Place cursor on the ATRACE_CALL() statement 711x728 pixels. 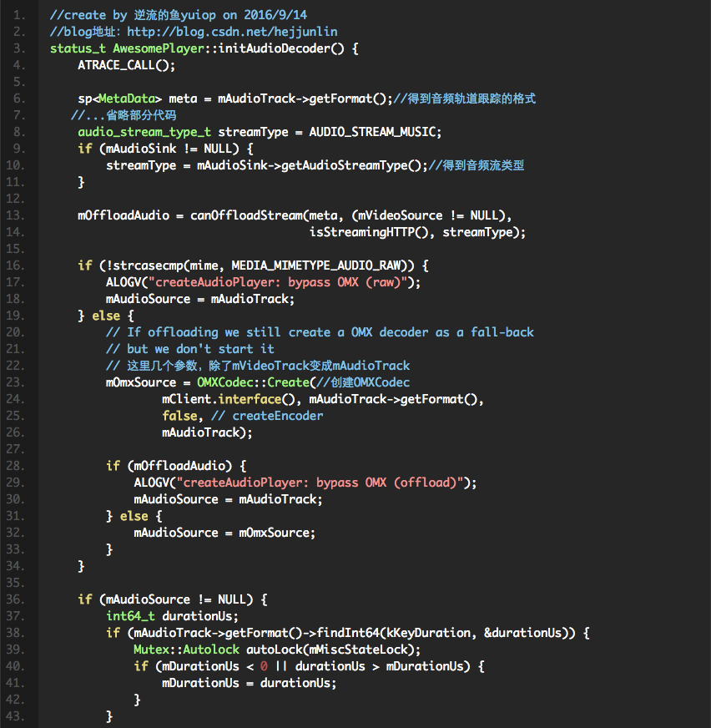pyautogui.click(x=126, y=65)
